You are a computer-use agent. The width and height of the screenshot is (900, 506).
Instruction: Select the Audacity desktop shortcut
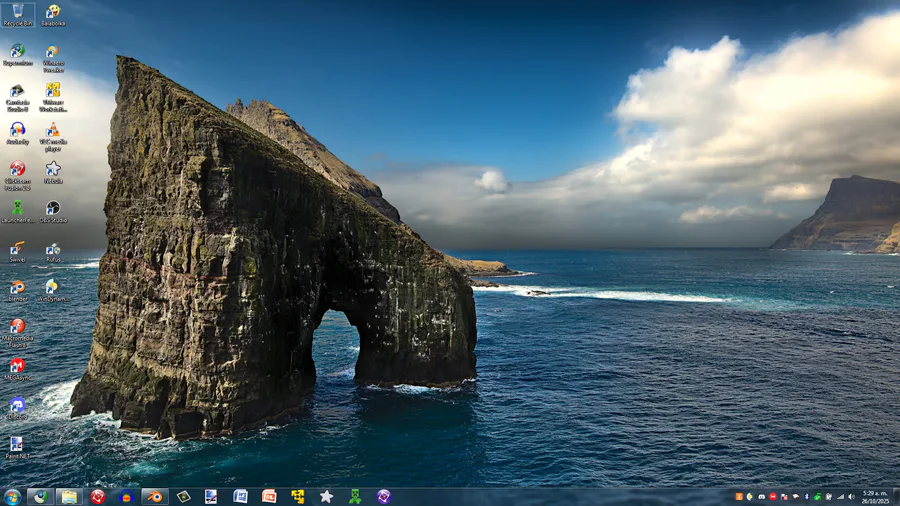coord(18,134)
